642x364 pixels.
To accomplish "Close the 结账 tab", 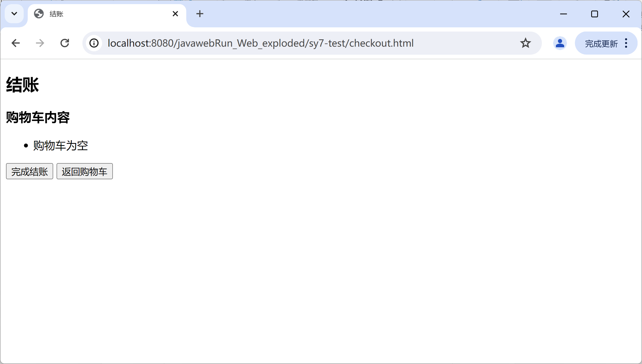I will coord(175,14).
